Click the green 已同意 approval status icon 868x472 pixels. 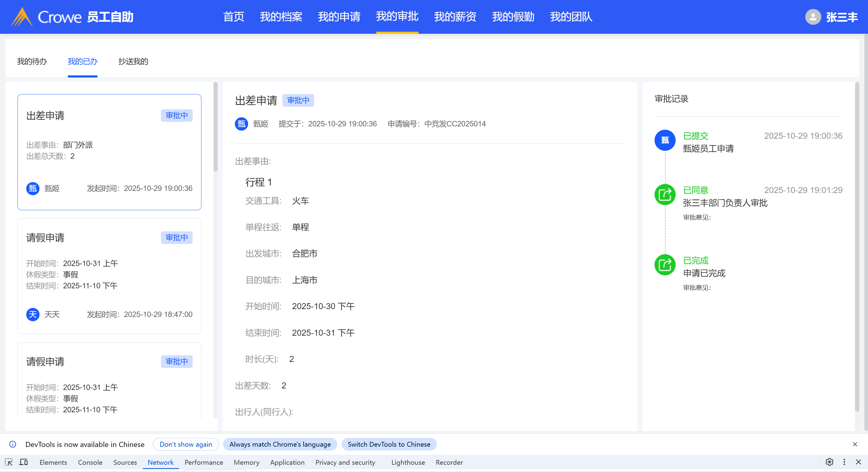(664, 195)
